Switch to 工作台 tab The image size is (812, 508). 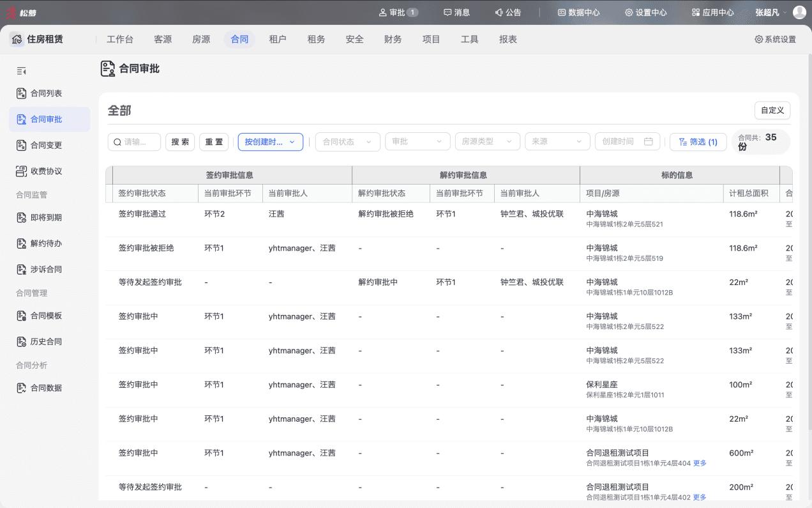tap(120, 40)
